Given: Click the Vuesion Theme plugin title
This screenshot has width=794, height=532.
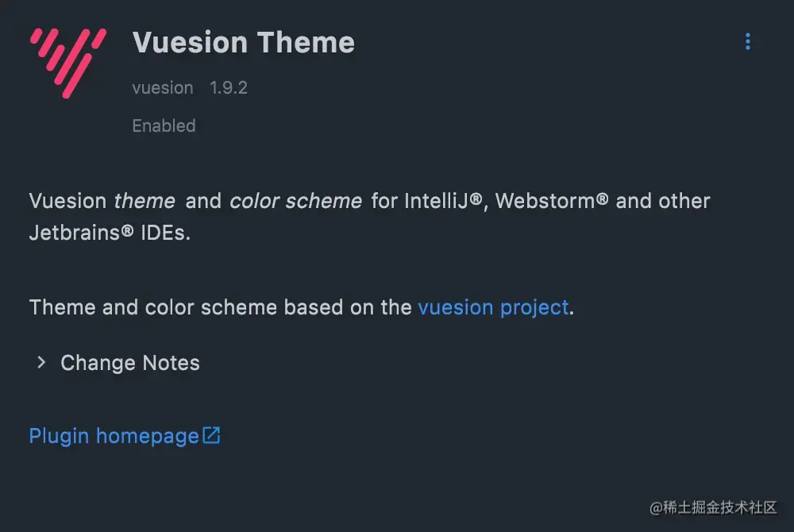Looking at the screenshot, I should 244,42.
